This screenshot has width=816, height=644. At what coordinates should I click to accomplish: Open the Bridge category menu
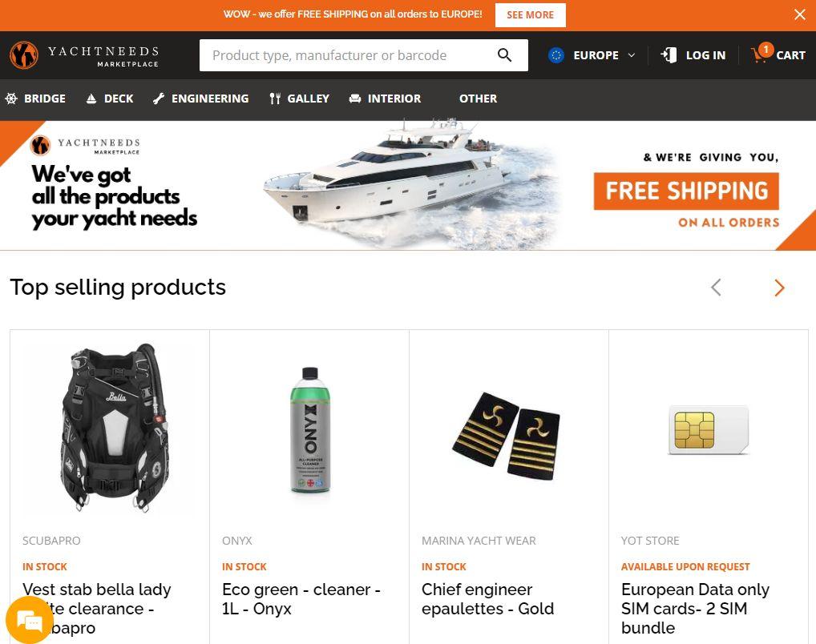(35, 99)
